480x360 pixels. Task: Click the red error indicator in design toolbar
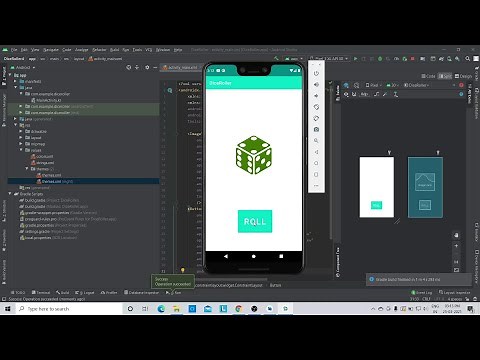tap(461, 85)
